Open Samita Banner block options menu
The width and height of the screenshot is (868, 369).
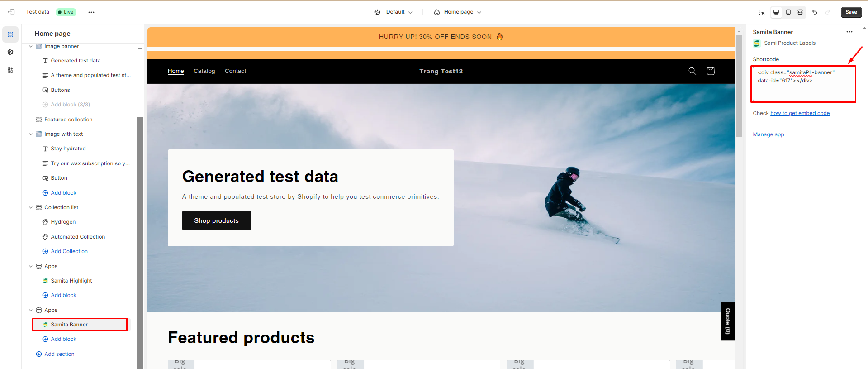(x=849, y=32)
